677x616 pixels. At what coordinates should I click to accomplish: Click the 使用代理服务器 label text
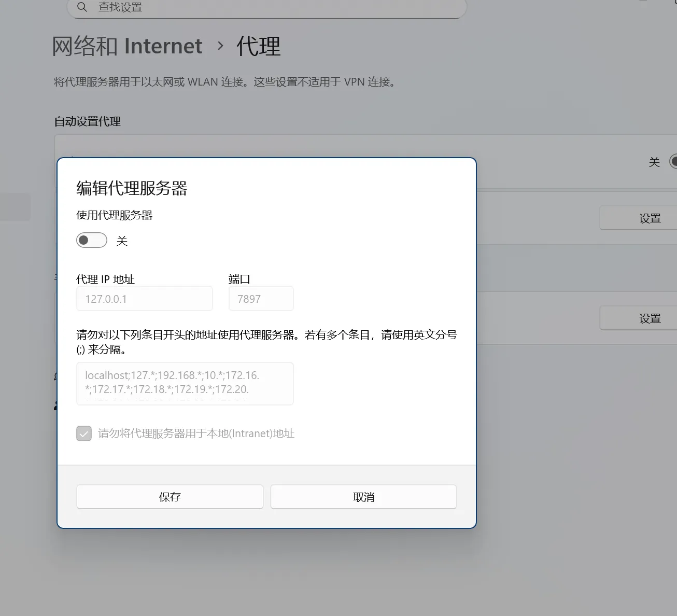coord(114,215)
